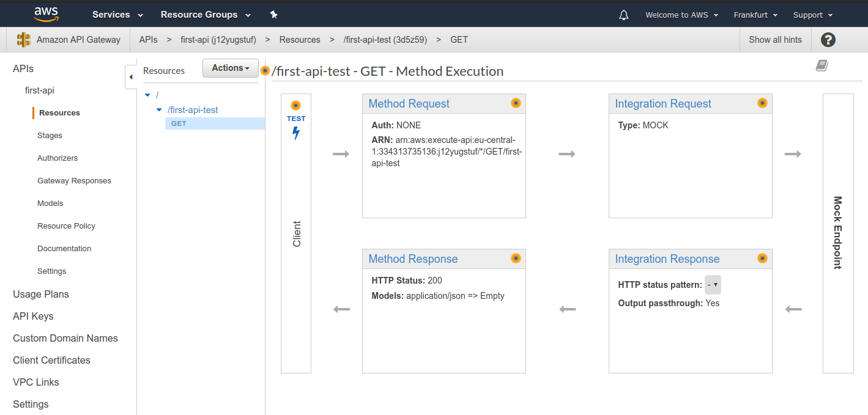The image size is (868, 415).
Task: Click the TEST lightning bolt icon
Action: [x=296, y=133]
